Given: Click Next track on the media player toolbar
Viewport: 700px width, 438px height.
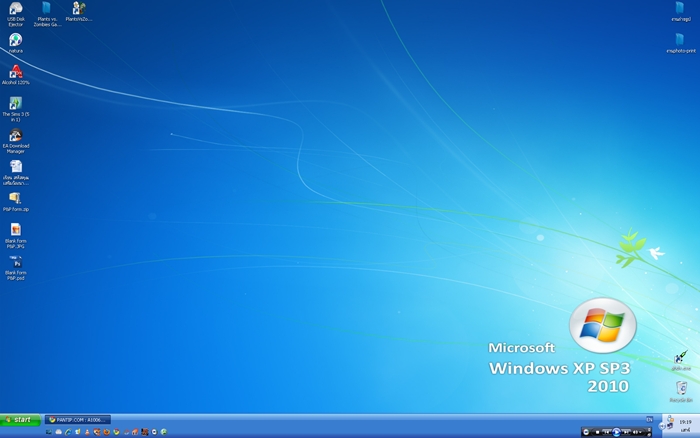Looking at the screenshot, I should point(626,432).
